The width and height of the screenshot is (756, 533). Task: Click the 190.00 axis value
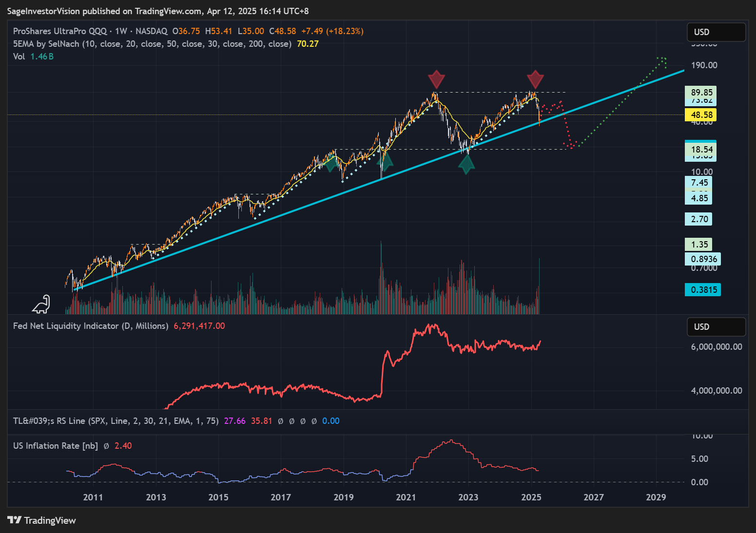[x=704, y=65]
